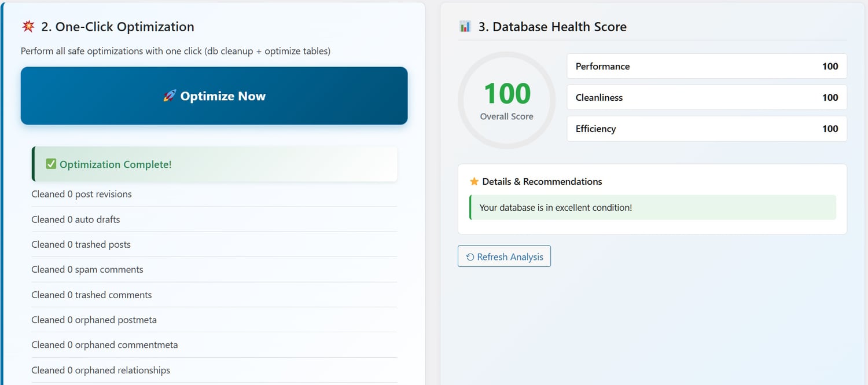
Task: Click the 'Cleaned 0 orphaned commentmeta' result
Action: [x=105, y=345]
